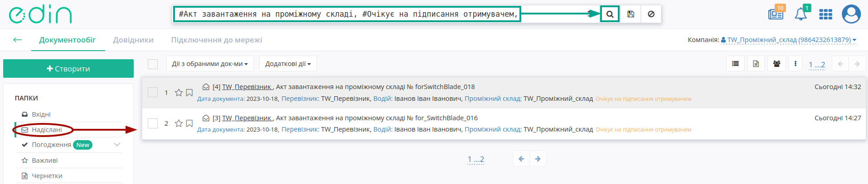This screenshot has width=868, height=184.
Task: Bookmark the forSwitchBlade_018 document
Action: coord(189,92)
